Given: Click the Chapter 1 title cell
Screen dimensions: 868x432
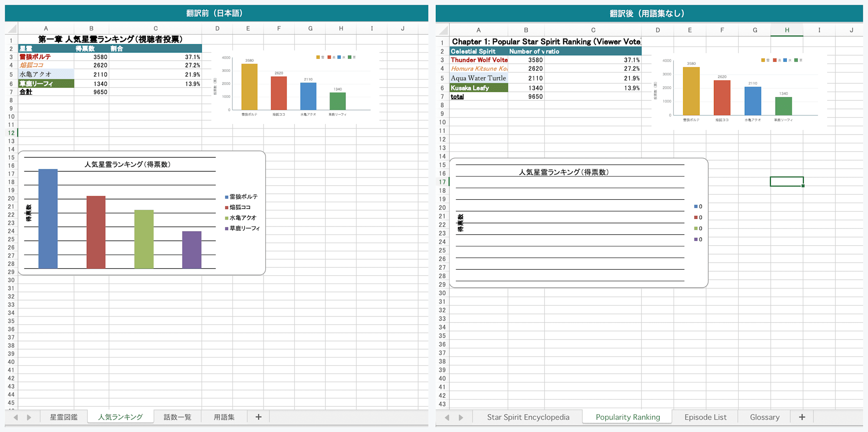Looking at the screenshot, I should (546, 42).
